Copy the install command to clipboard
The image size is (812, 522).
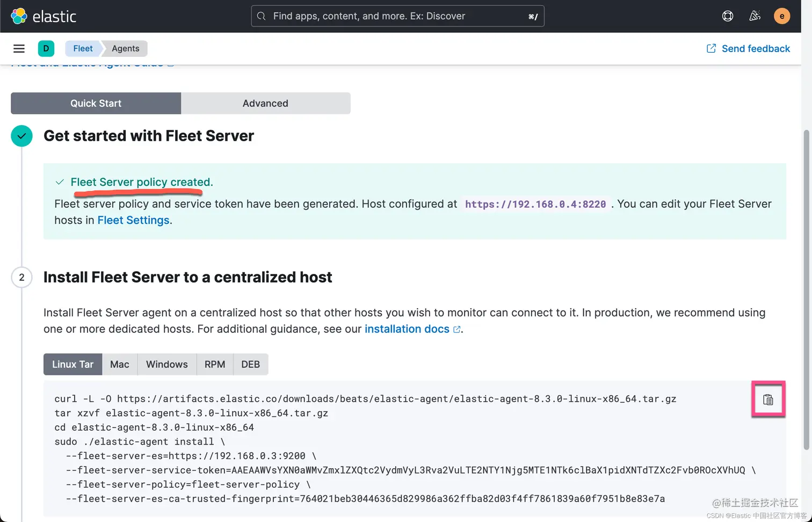click(768, 400)
